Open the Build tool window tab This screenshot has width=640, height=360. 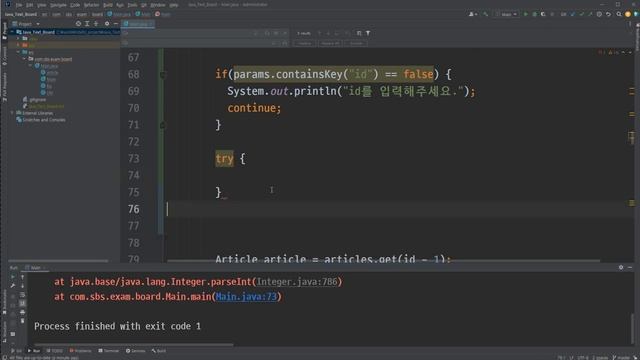pos(159,351)
